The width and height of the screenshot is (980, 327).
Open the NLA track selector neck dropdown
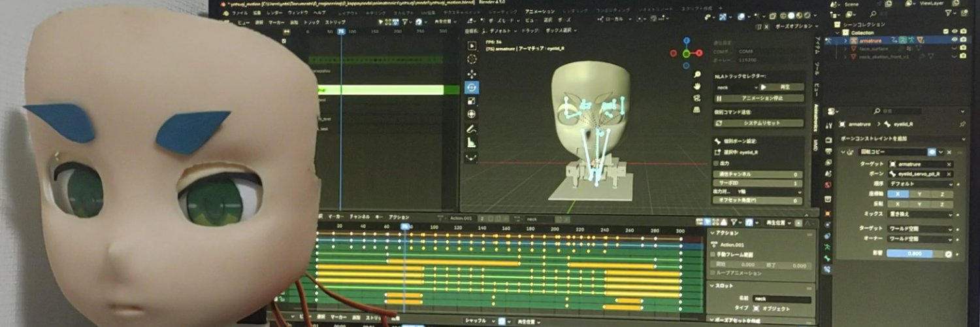point(736,86)
